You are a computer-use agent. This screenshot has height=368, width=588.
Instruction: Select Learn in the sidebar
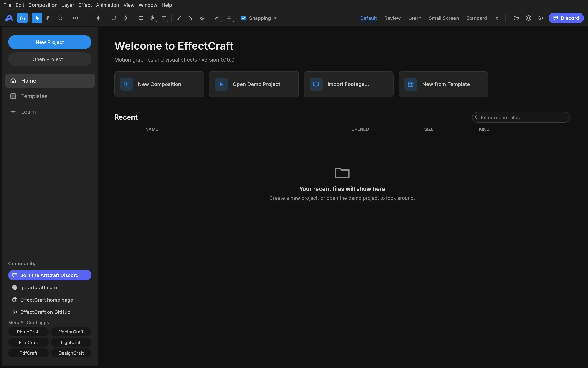pos(50,112)
